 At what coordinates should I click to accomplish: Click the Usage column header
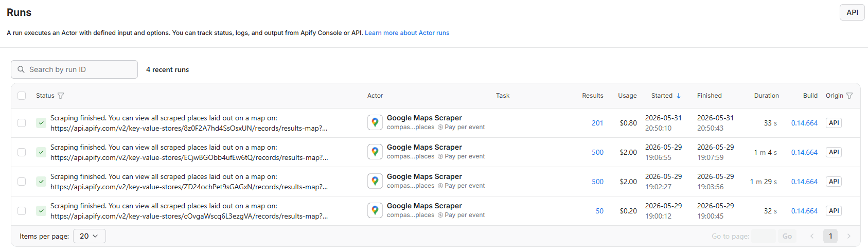pyautogui.click(x=627, y=96)
